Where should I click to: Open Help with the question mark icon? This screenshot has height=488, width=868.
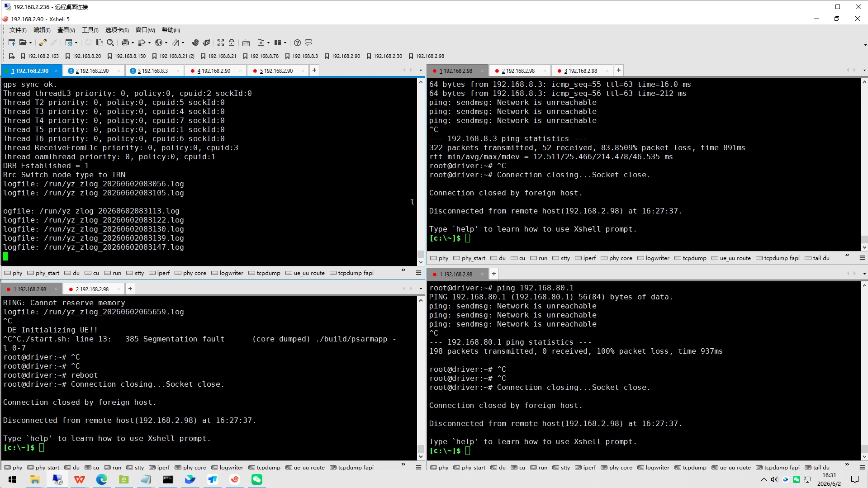(x=297, y=43)
